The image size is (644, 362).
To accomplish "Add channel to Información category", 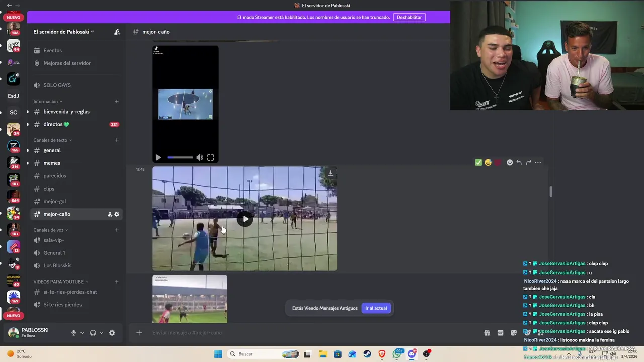I will (x=117, y=101).
